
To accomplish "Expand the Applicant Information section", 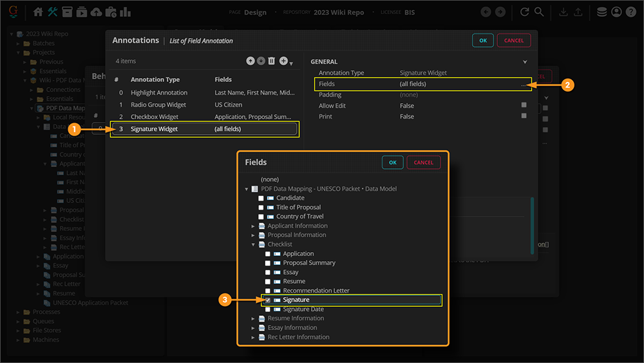I will [253, 226].
